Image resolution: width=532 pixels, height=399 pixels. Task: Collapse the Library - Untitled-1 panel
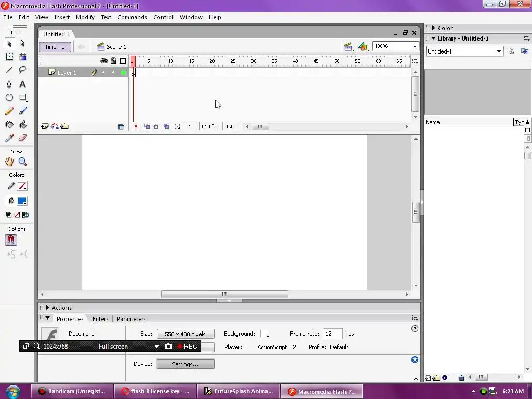tap(434, 38)
